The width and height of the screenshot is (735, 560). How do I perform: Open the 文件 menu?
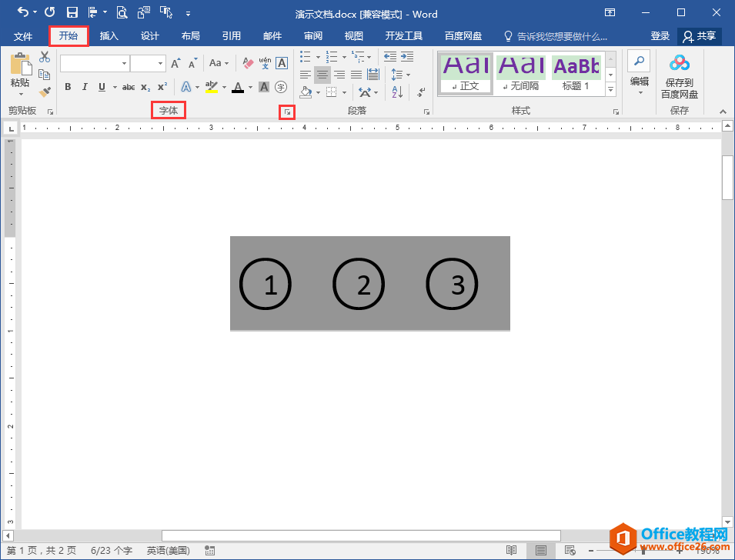(x=23, y=36)
